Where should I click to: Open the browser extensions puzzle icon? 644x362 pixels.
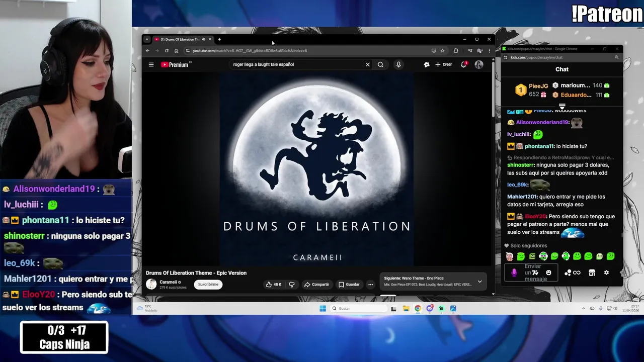pos(456,50)
